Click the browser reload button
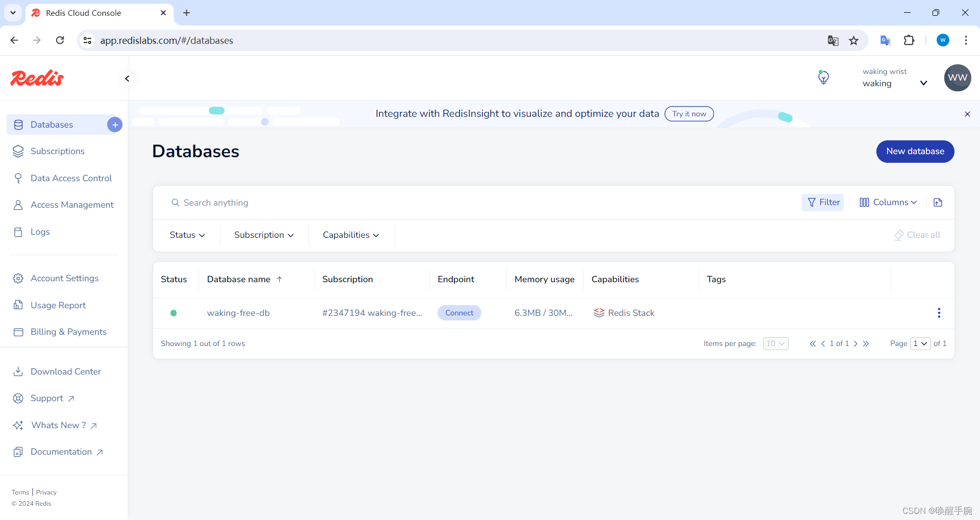Screen dimensions: 980x520 tap(60, 40)
